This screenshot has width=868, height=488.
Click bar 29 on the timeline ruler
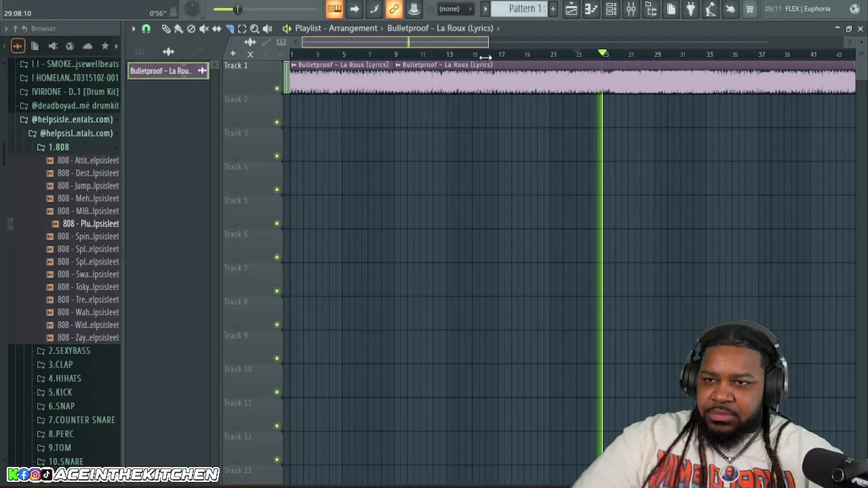point(657,54)
